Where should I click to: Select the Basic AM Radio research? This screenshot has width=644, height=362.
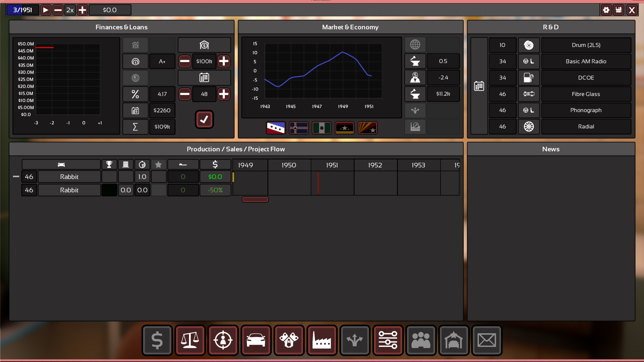[x=585, y=61]
